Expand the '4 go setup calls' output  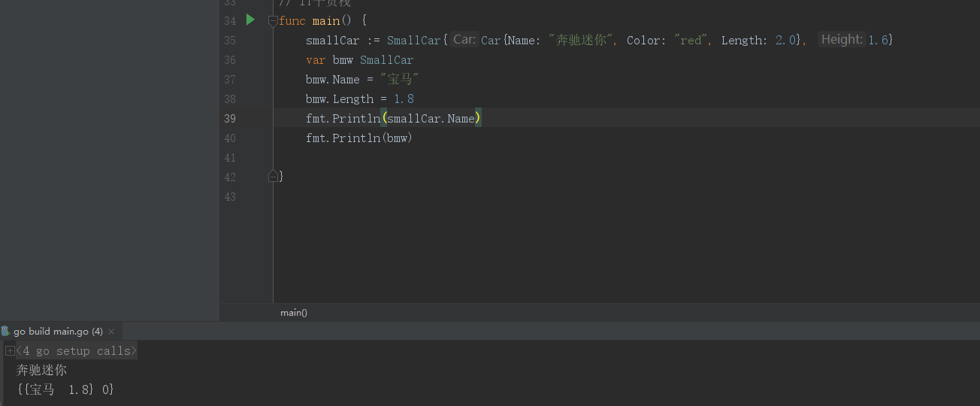coord(10,351)
